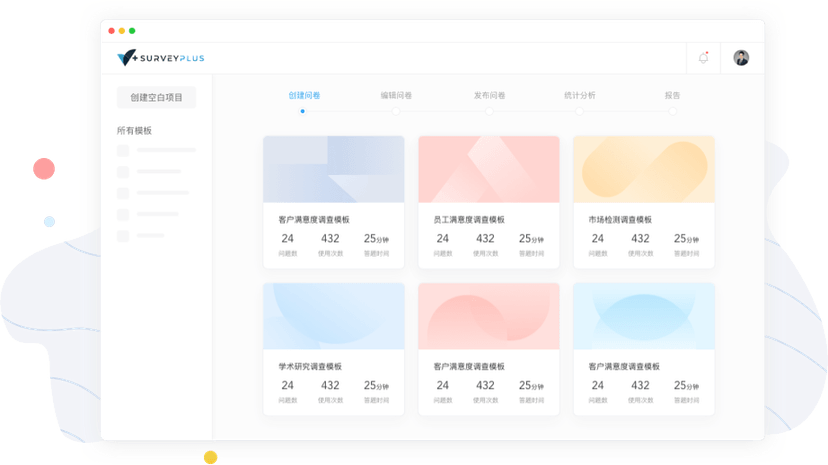Open the light blue lens-shaped template thumbnail
Screen dimensions: 828x465
tap(644, 316)
